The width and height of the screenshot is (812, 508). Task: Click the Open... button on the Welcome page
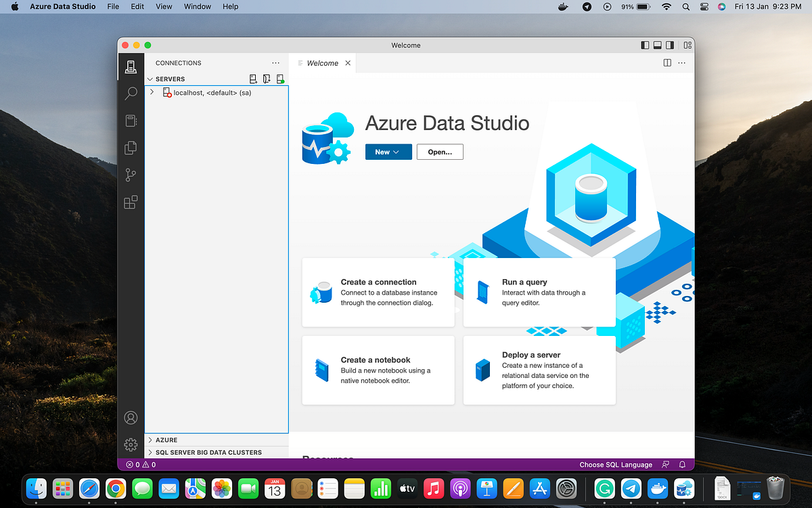pos(440,152)
